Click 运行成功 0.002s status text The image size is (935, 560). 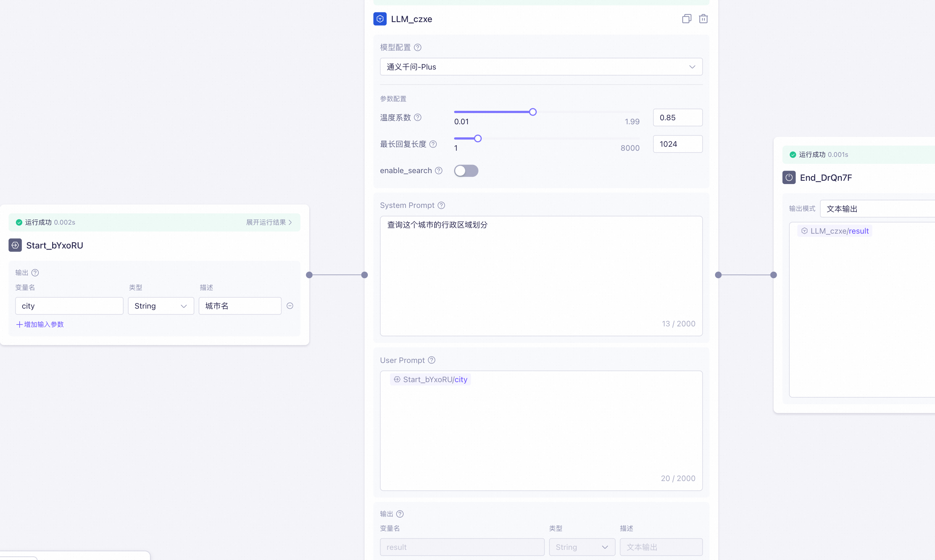point(50,222)
